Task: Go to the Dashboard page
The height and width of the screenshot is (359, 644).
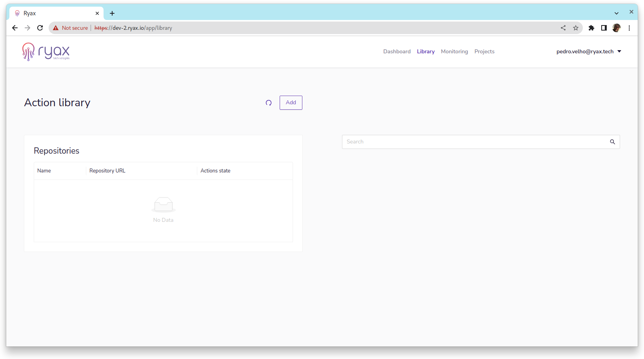Action: click(397, 51)
